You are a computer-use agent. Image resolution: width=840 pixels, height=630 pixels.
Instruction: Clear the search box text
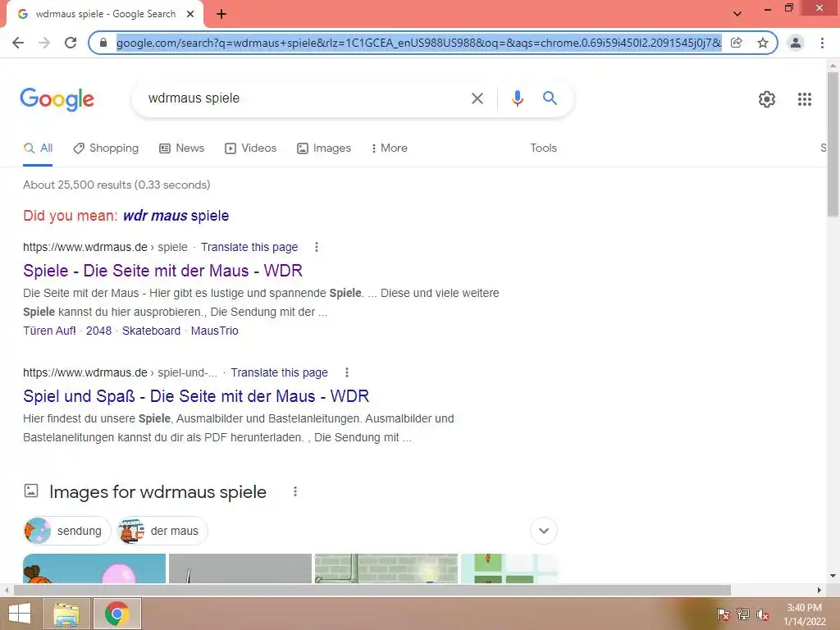(477, 98)
